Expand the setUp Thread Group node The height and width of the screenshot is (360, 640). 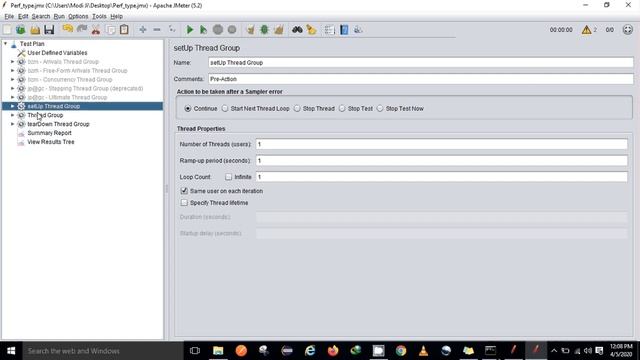click(13, 106)
